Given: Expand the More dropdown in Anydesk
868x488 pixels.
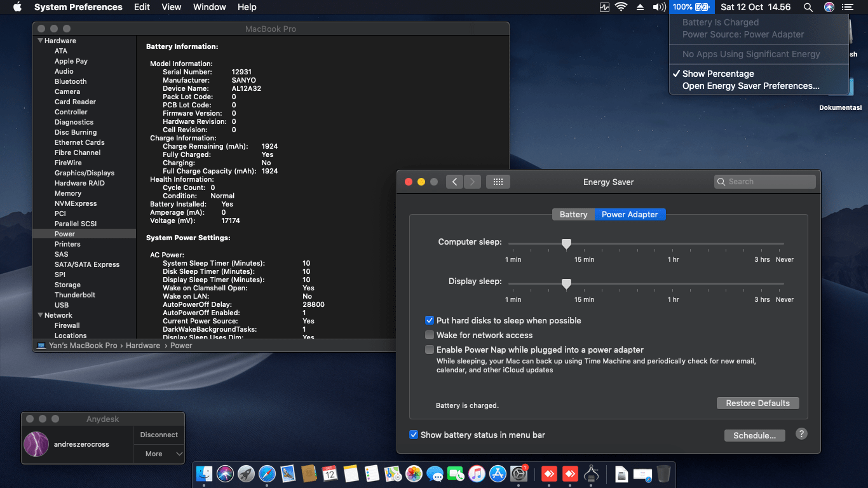Looking at the screenshot, I should tap(158, 454).
